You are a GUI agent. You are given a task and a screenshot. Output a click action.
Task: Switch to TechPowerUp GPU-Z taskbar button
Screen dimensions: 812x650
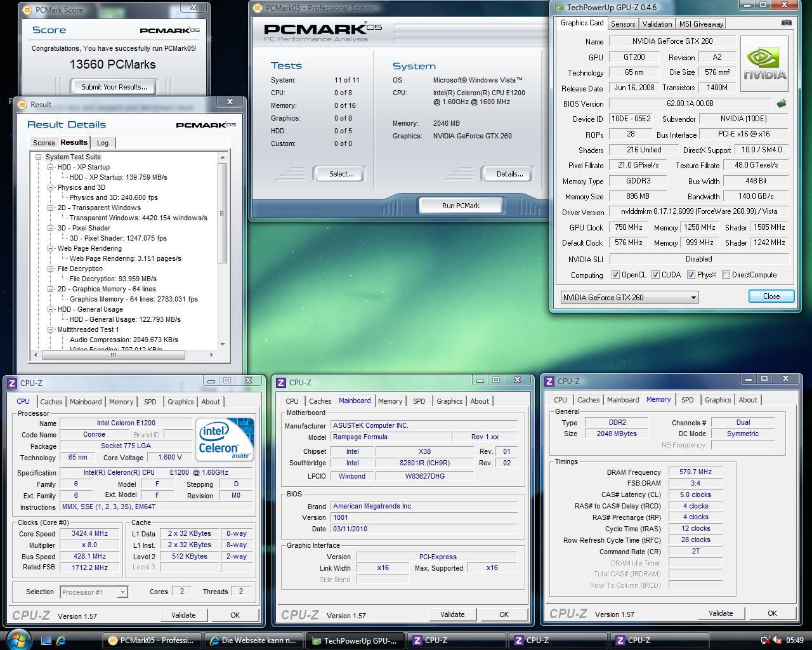(x=357, y=640)
